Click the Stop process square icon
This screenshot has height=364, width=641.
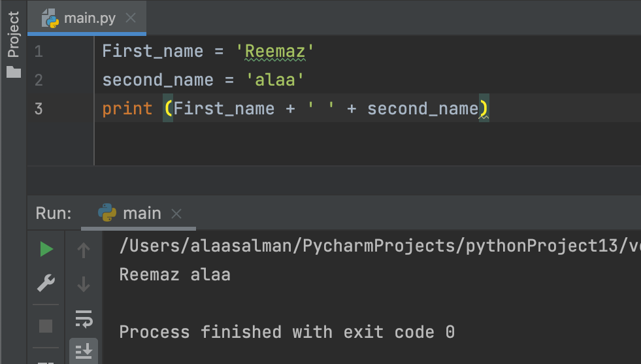point(46,326)
